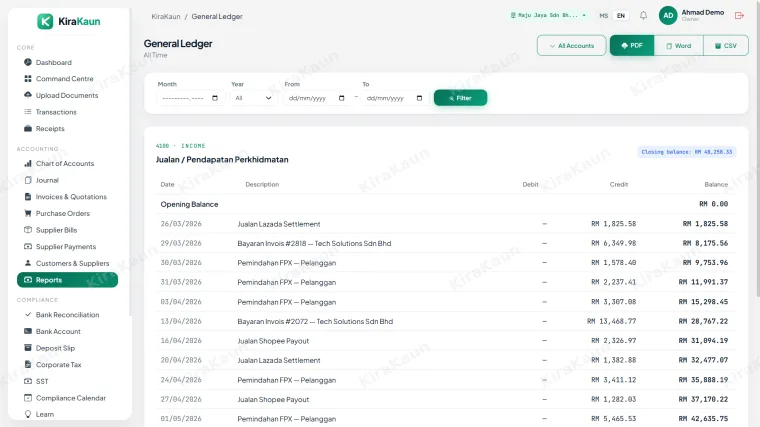
Task: Click the KiraKaun logo icon
Action: pos(45,21)
